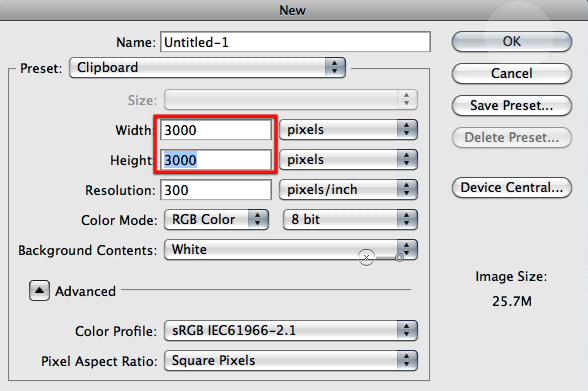Image resolution: width=588 pixels, height=391 pixels.
Task: Click the OK button
Action: pos(512,42)
